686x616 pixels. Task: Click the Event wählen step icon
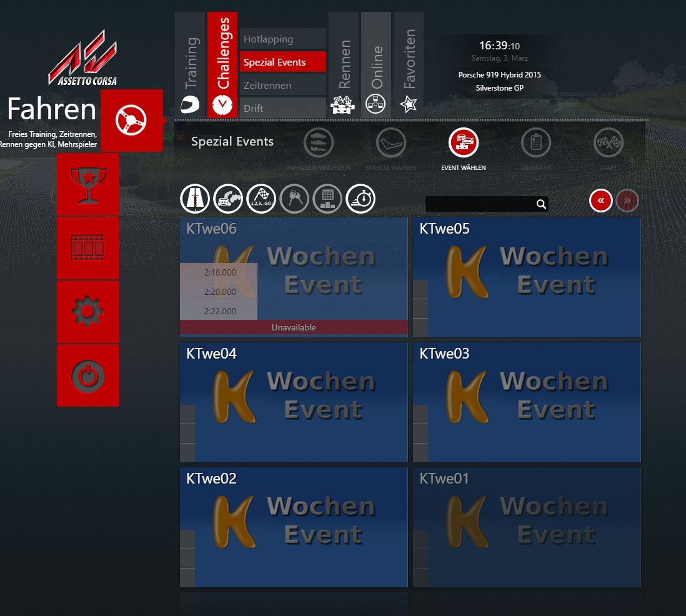[x=464, y=142]
